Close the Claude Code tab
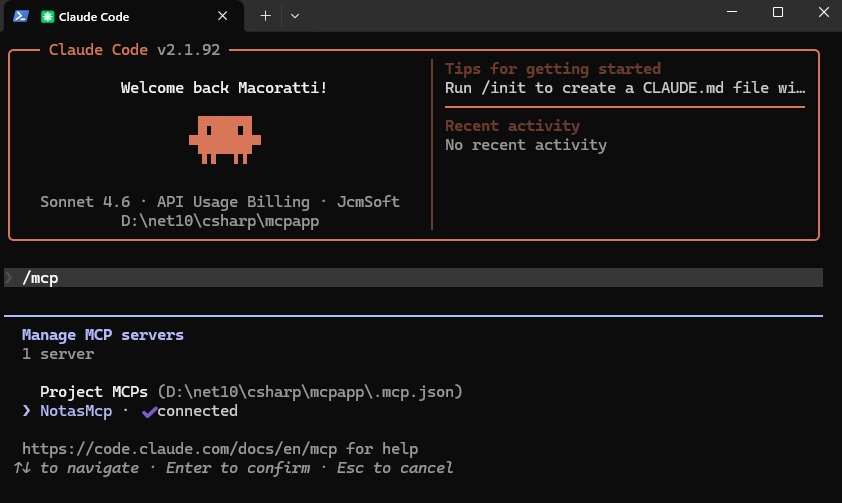This screenshot has width=842, height=503. click(x=222, y=16)
